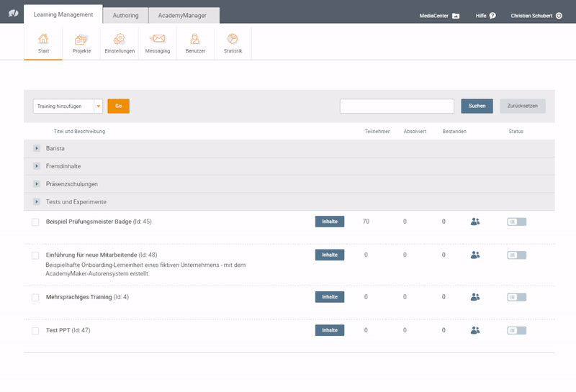Open Inhalte for Mehrsprachiges Training

tap(330, 296)
